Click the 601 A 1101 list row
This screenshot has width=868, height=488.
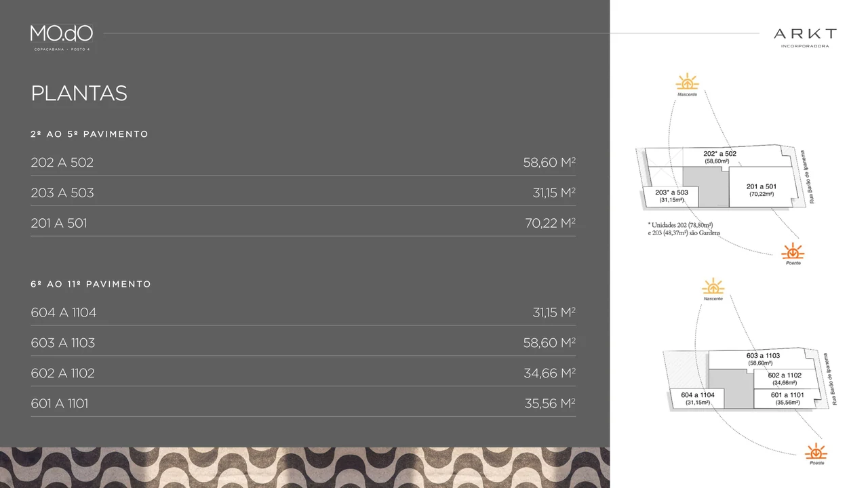303,404
